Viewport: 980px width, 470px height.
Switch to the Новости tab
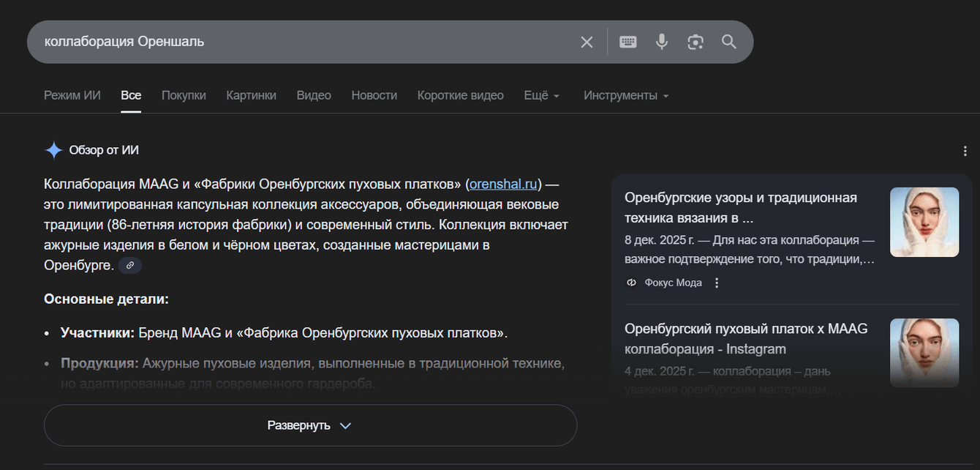pyautogui.click(x=374, y=95)
